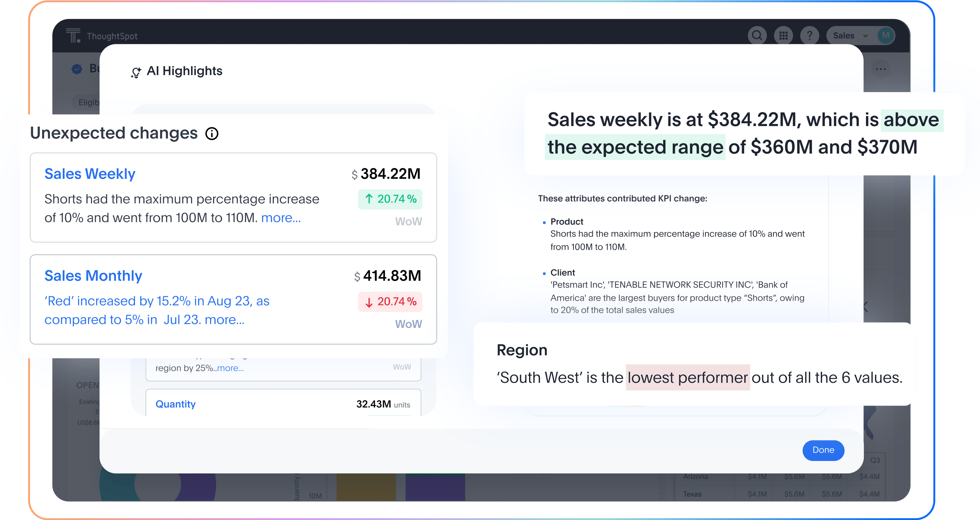Open the apps grid icon

click(783, 36)
